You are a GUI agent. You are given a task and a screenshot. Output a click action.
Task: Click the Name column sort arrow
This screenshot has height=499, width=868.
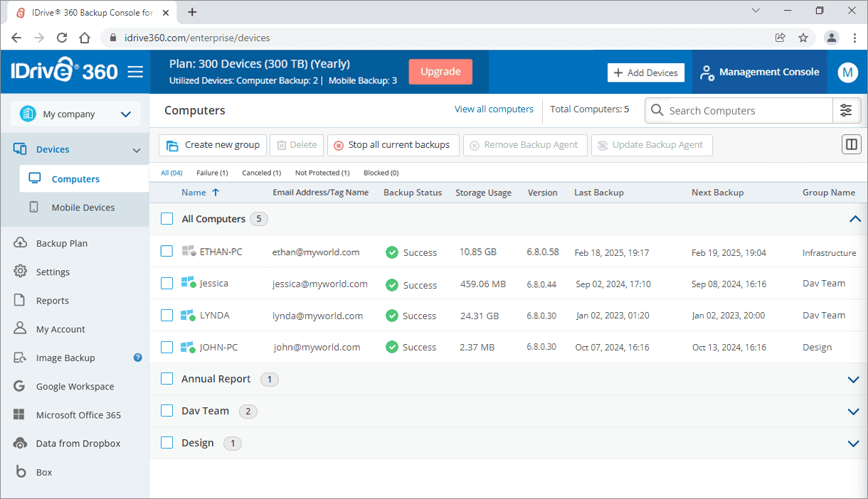(216, 192)
